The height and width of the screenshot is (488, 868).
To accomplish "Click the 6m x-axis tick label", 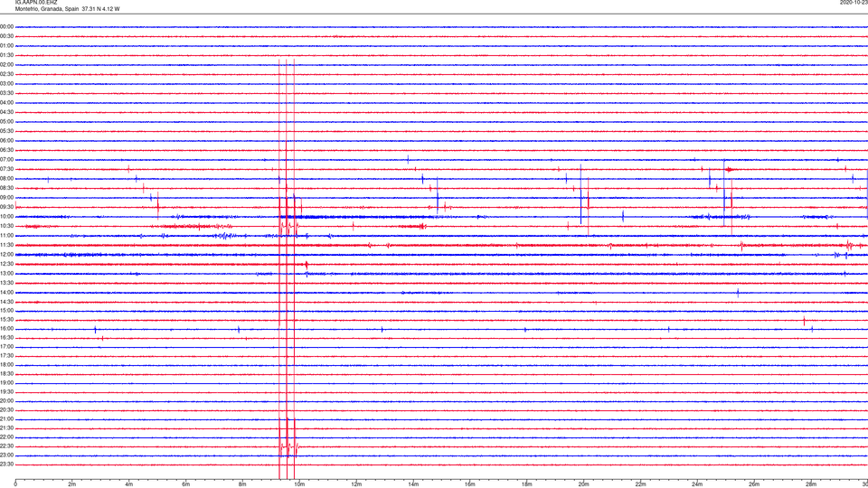I will [x=186, y=484].
